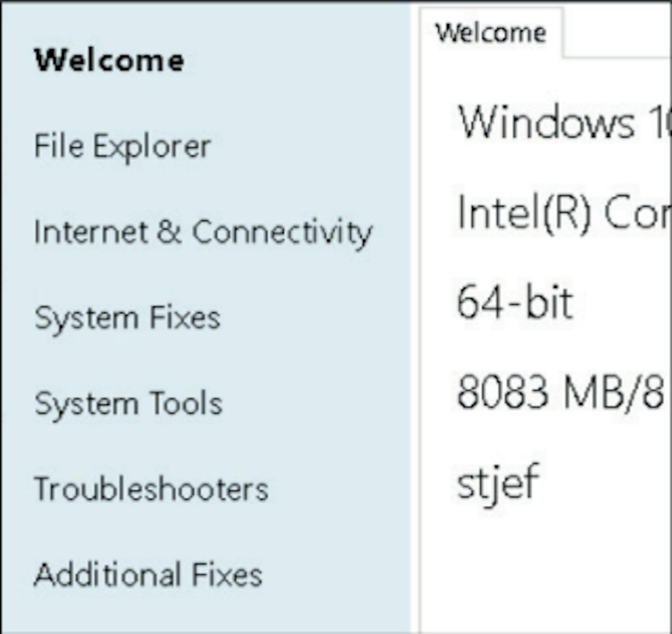
Task: Open the Troubleshooters section
Action: (151, 489)
